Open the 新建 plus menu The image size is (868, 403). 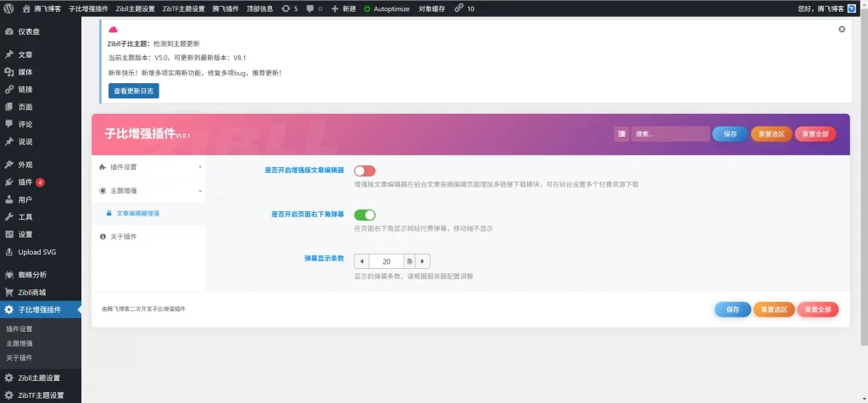click(x=344, y=8)
